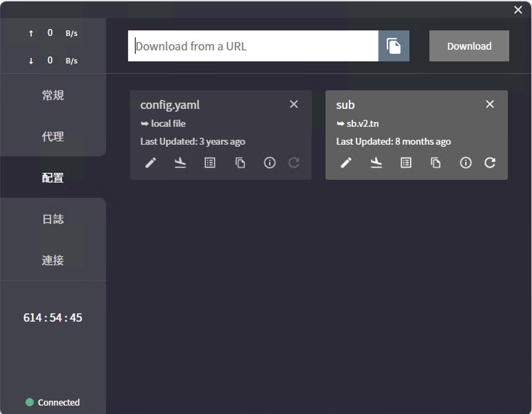Paste URL using the clipboard icon button
The image size is (532, 414).
(394, 46)
